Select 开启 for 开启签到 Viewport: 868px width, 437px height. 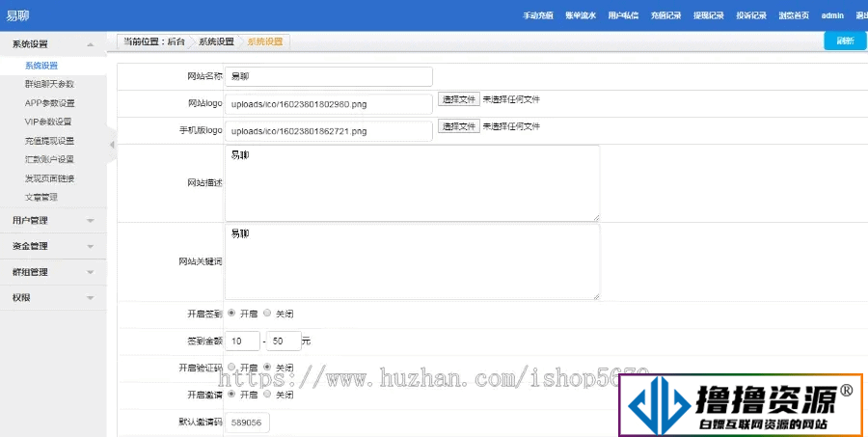pyautogui.click(x=231, y=313)
